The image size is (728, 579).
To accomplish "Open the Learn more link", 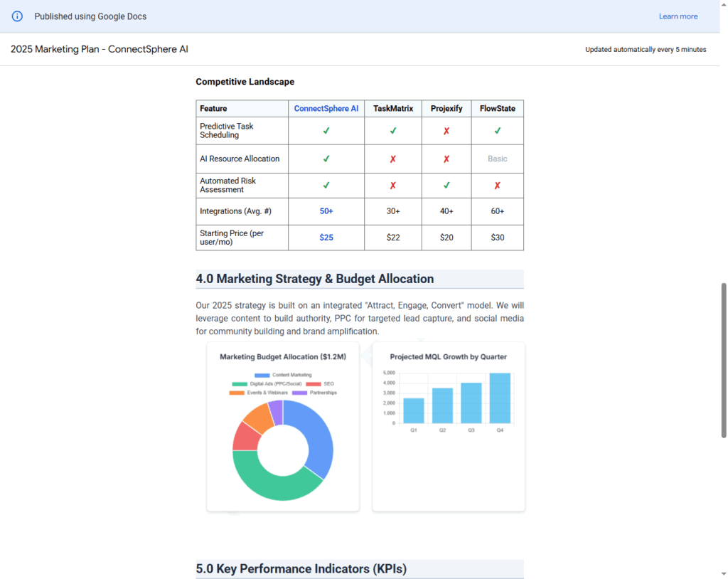I will (678, 16).
